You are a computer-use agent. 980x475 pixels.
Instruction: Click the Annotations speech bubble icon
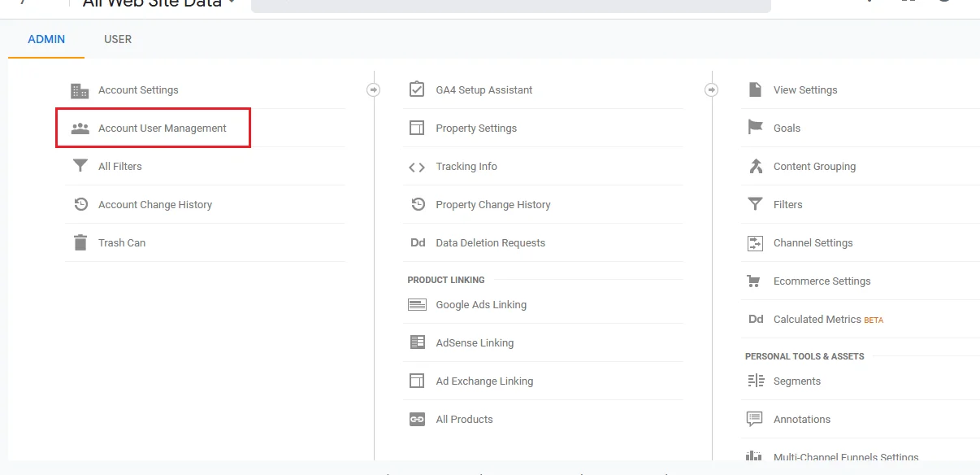tap(755, 420)
